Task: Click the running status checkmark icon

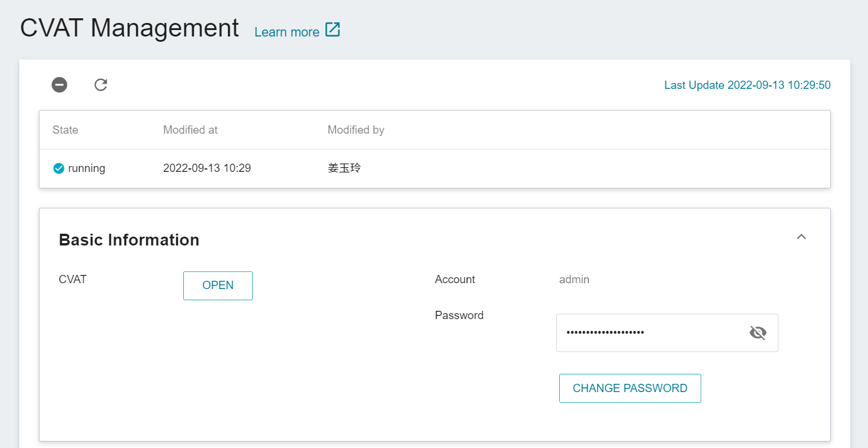Action: [58, 168]
